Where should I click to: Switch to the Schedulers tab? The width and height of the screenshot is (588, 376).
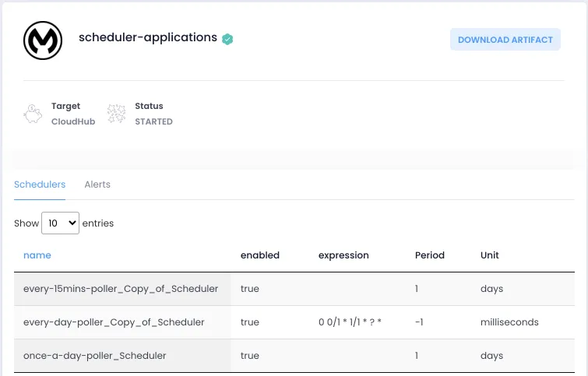(x=40, y=184)
